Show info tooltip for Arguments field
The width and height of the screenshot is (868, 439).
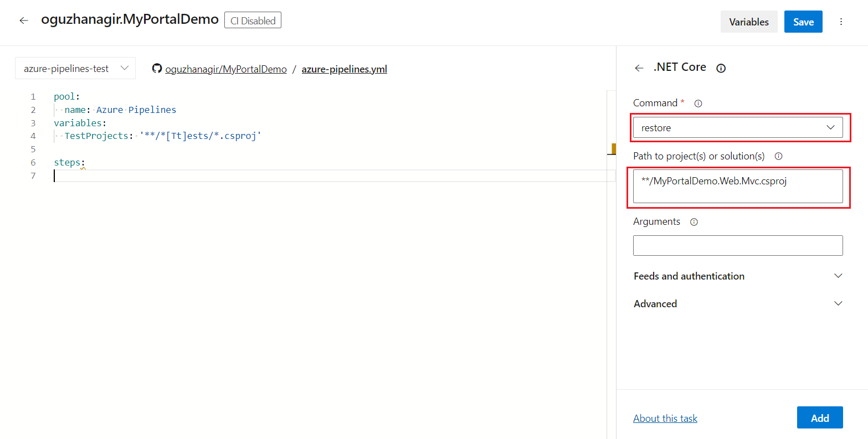coord(694,222)
